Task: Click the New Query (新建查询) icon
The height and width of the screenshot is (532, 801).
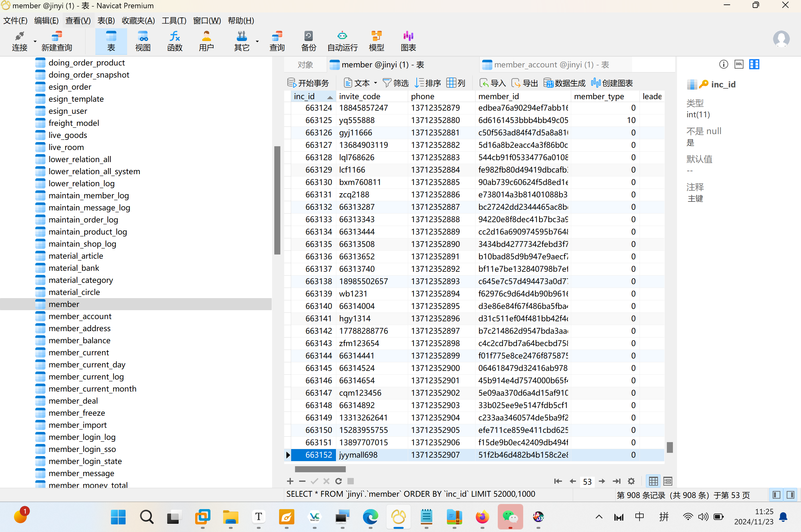Action: [x=57, y=41]
